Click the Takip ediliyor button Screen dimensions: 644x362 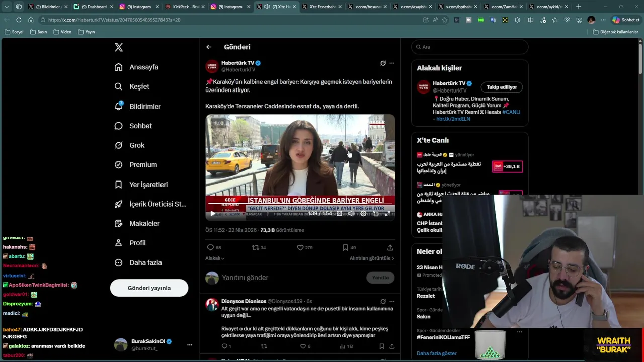click(x=502, y=87)
